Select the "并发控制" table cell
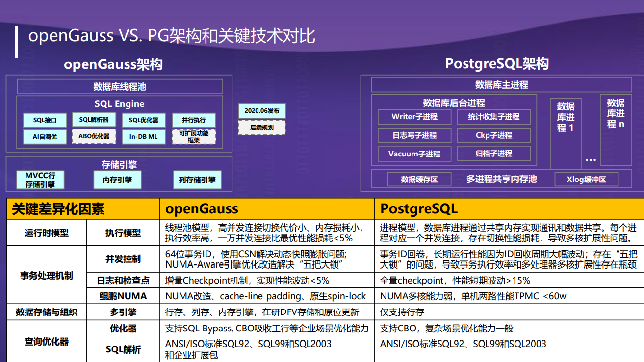The height and width of the screenshot is (362, 644). [x=123, y=259]
